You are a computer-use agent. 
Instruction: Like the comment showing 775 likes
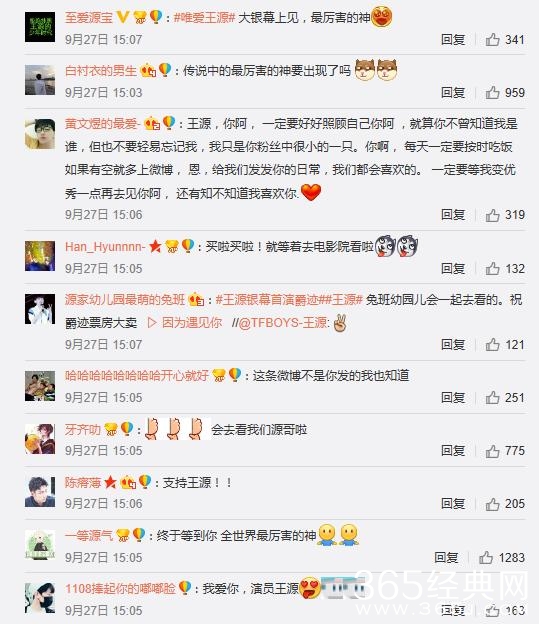coord(492,451)
